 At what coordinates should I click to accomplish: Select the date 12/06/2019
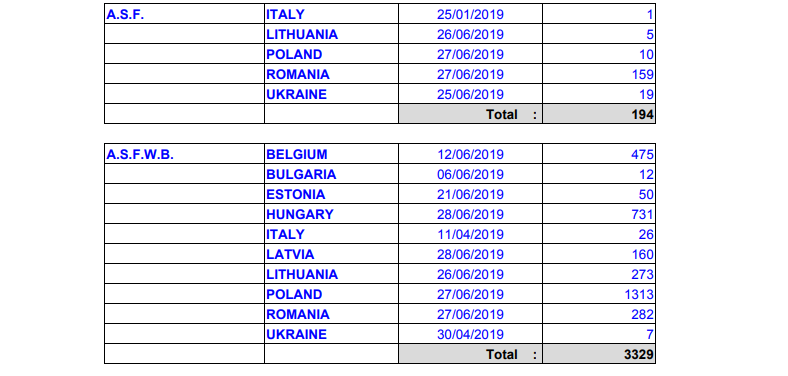pyautogui.click(x=470, y=155)
